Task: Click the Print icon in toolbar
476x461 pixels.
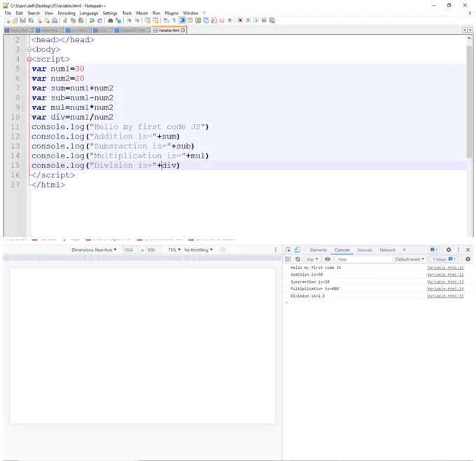Action: tap(55, 20)
